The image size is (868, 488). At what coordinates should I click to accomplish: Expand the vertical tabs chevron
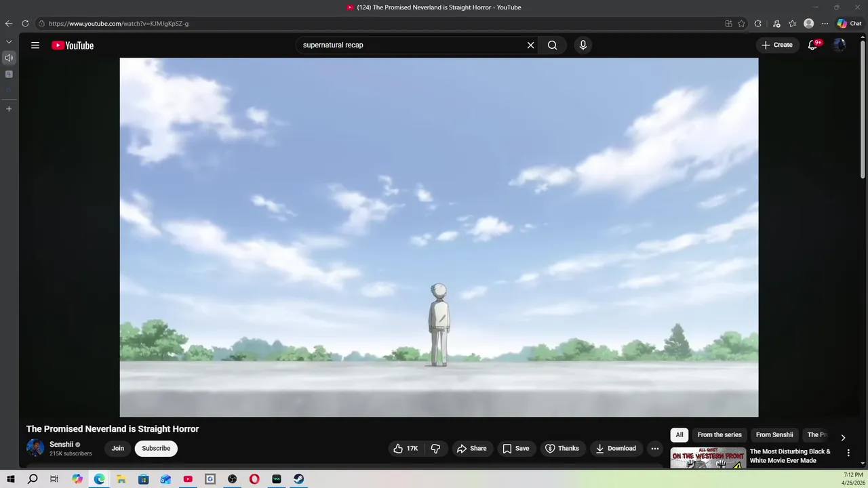point(9,42)
